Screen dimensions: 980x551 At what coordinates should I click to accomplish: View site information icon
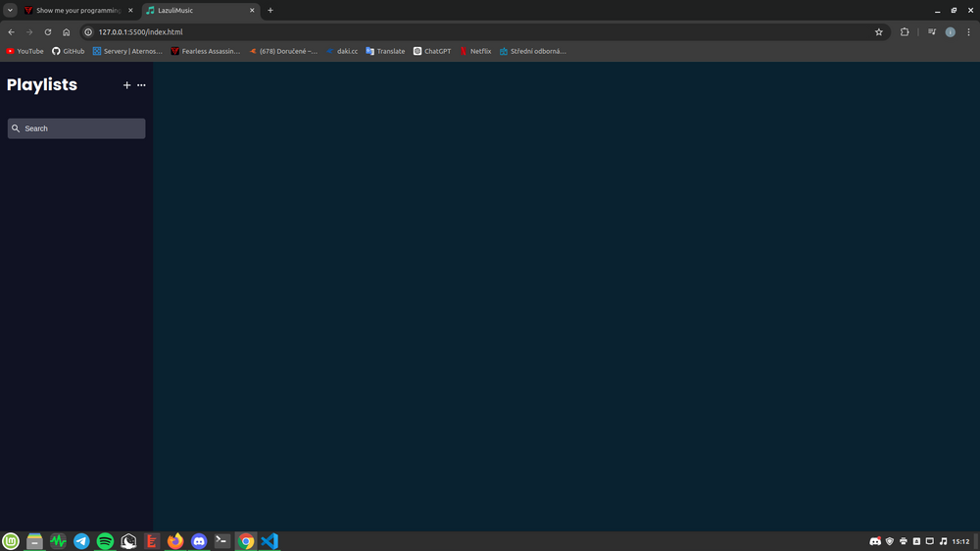pos(88,32)
